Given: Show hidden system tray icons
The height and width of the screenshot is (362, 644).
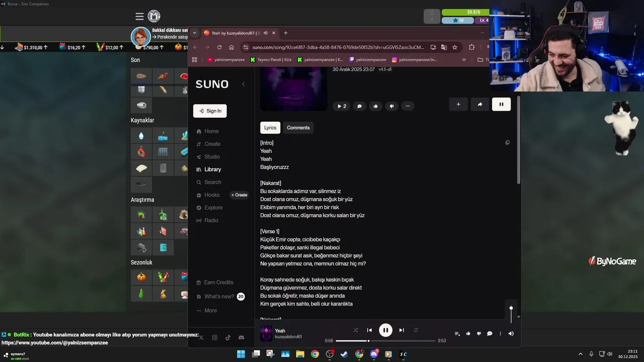Looking at the screenshot, I should (580, 354).
